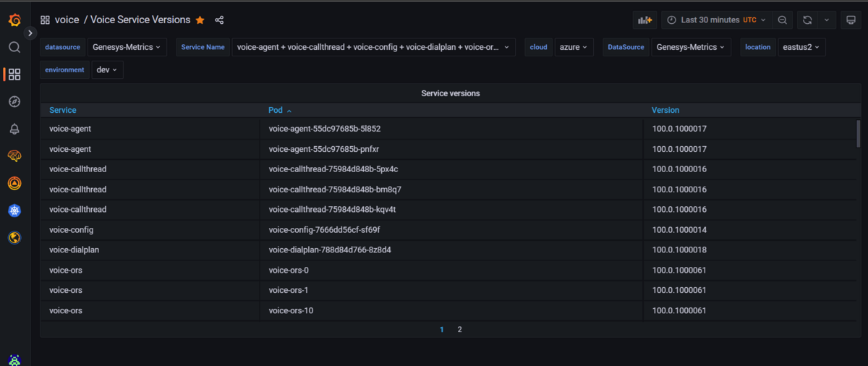Click pod voice-agent-55dc97685b-pnfxr cell
The width and height of the screenshot is (868, 366).
tap(451, 149)
